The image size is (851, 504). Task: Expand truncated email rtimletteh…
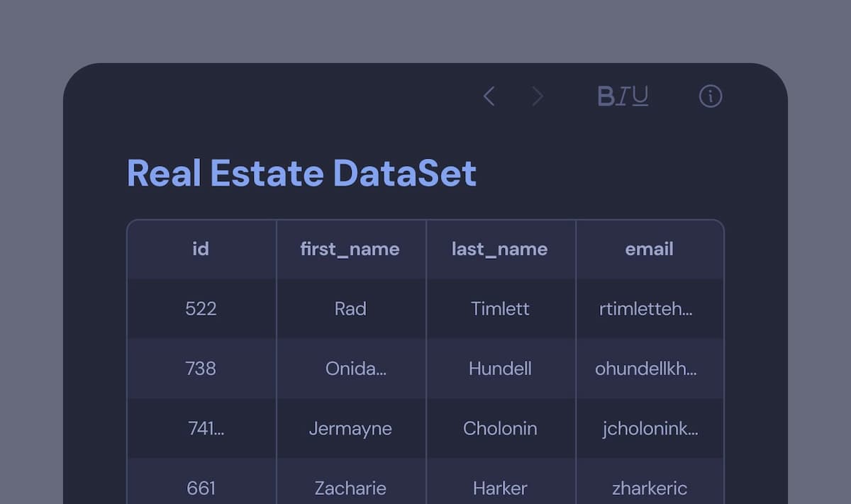(645, 309)
